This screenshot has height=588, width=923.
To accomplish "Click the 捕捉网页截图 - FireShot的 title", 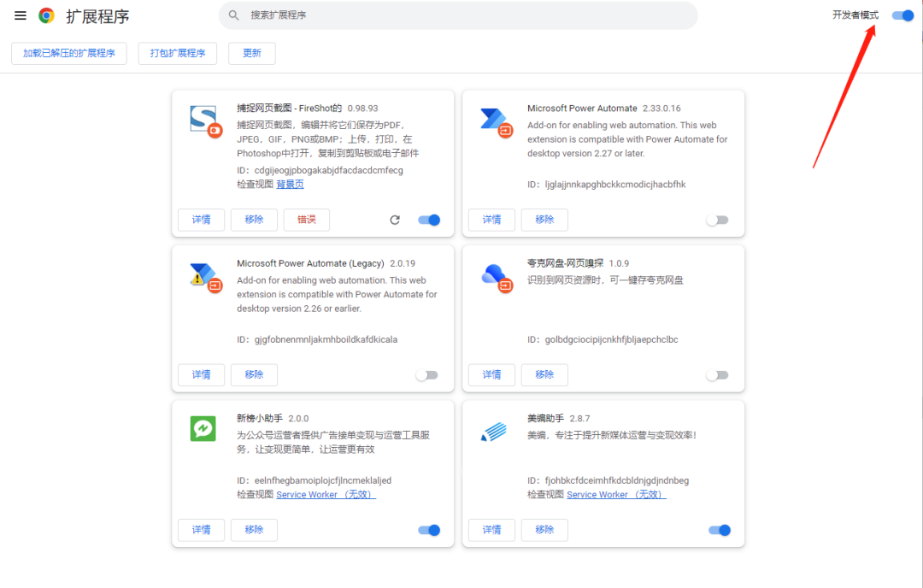I will point(289,108).
